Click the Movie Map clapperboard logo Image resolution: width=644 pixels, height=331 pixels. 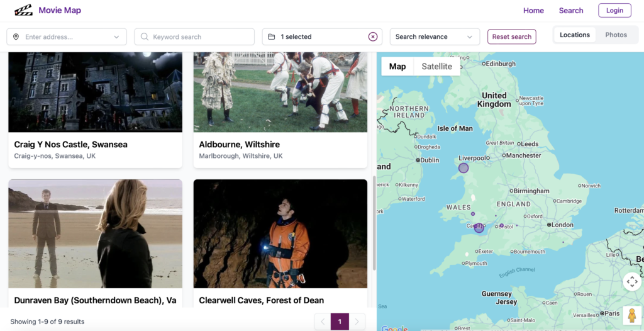(x=23, y=10)
